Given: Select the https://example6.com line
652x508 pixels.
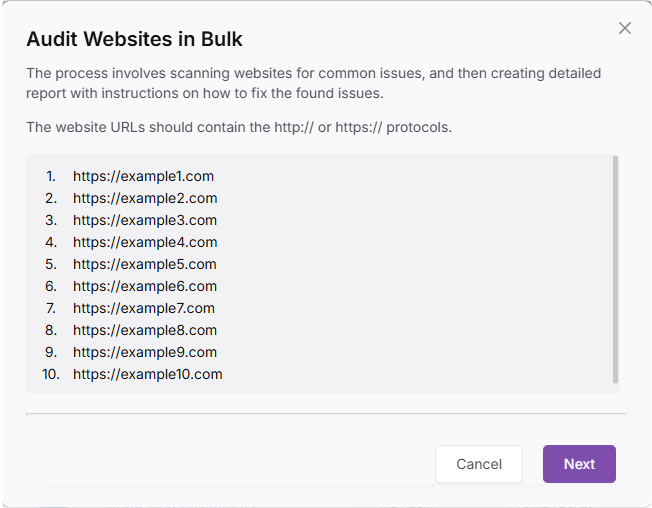Looking at the screenshot, I should click(145, 286).
